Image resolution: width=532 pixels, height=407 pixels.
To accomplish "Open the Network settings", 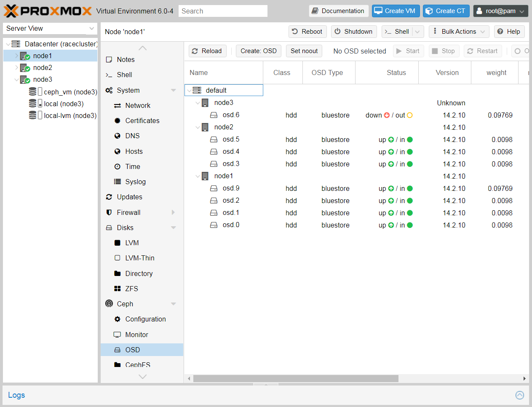I will (x=142, y=105).
